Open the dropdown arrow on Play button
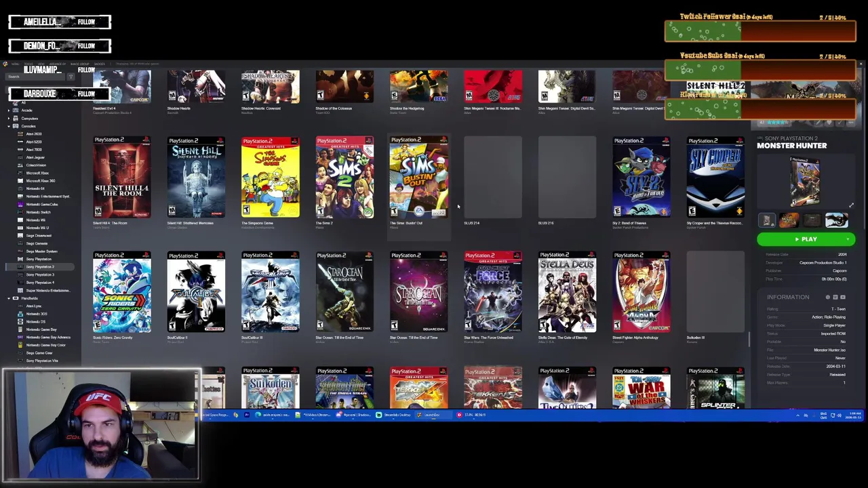Screen dimensions: 868x488 [848, 239]
